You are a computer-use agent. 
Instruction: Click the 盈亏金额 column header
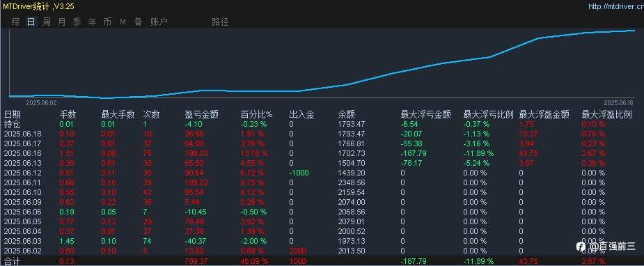[201, 114]
